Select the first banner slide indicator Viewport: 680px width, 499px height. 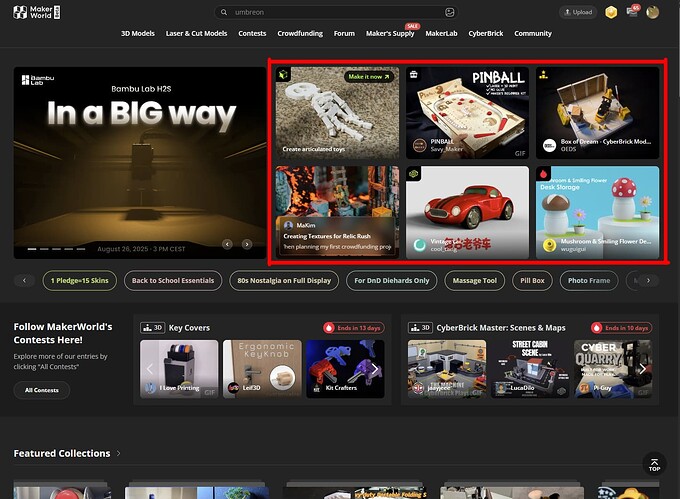(x=32, y=249)
